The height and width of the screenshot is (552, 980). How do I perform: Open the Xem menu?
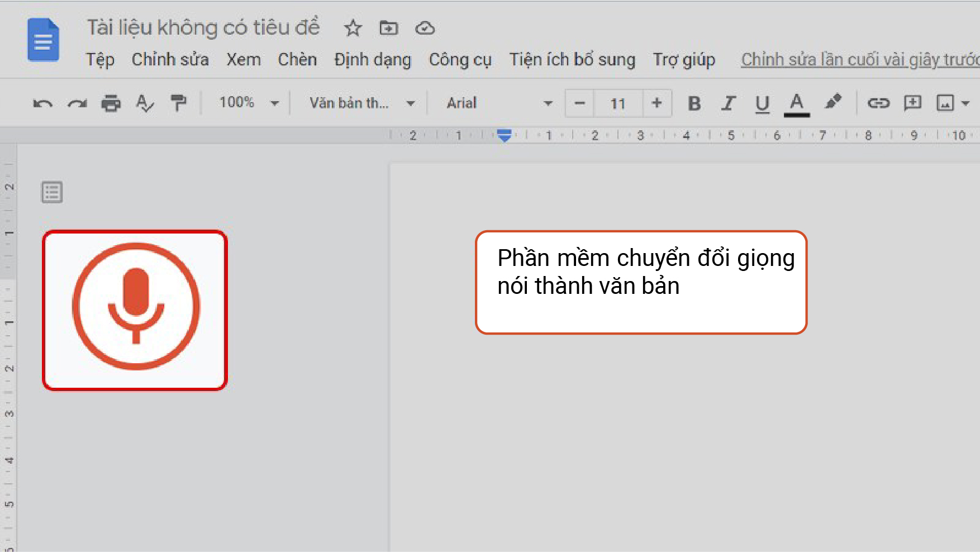tap(244, 59)
